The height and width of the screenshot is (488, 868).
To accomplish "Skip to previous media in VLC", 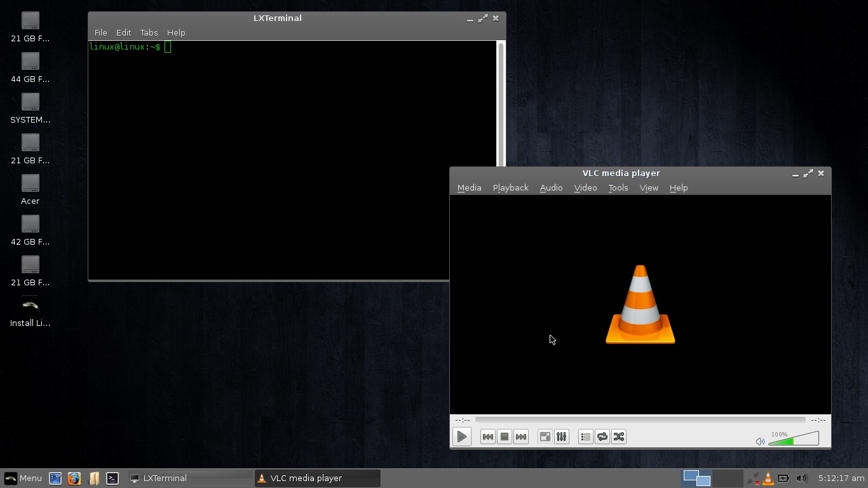I will pyautogui.click(x=488, y=437).
